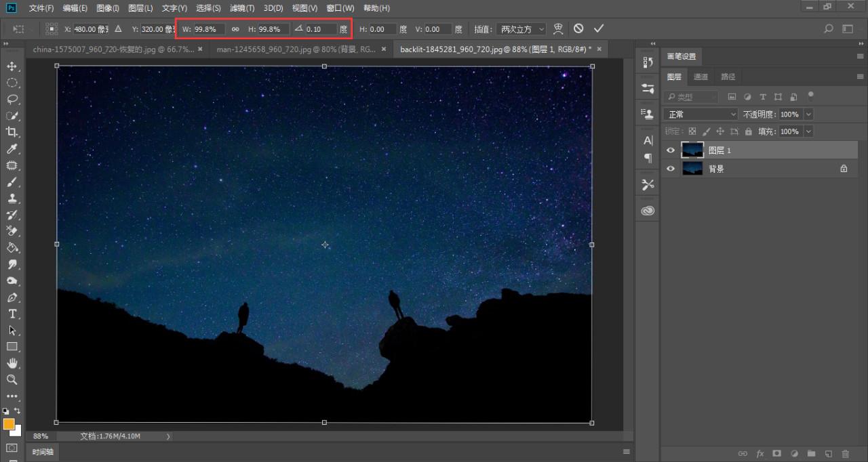The width and height of the screenshot is (868, 462).
Task: Select the Zoom magnifier tool
Action: tap(12, 380)
